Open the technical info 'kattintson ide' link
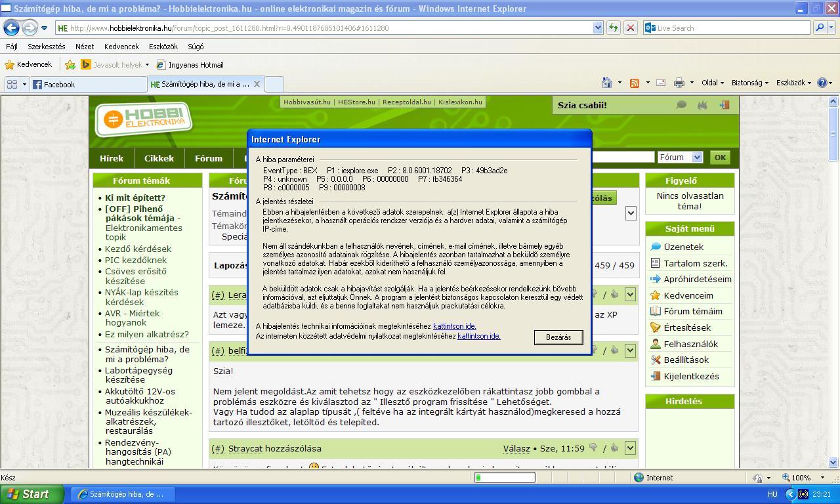840x504 pixels. [454, 326]
